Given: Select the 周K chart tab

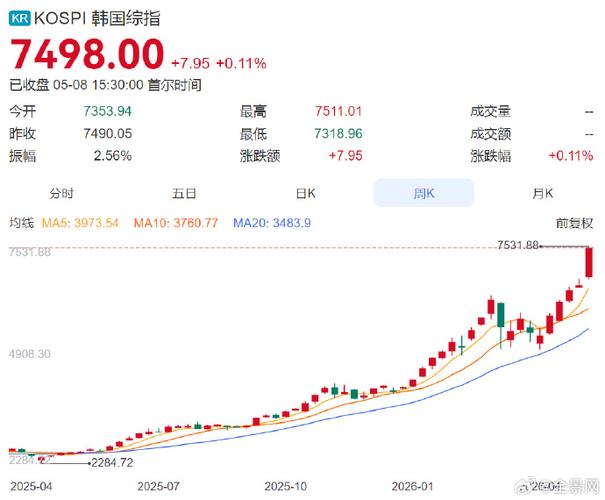Looking at the screenshot, I should pos(424,193).
